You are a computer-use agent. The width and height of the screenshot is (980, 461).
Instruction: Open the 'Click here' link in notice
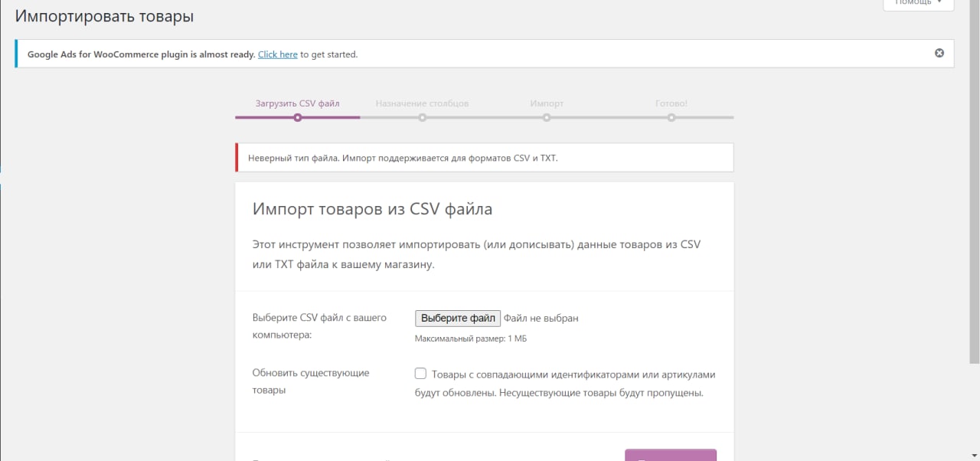pos(278,54)
